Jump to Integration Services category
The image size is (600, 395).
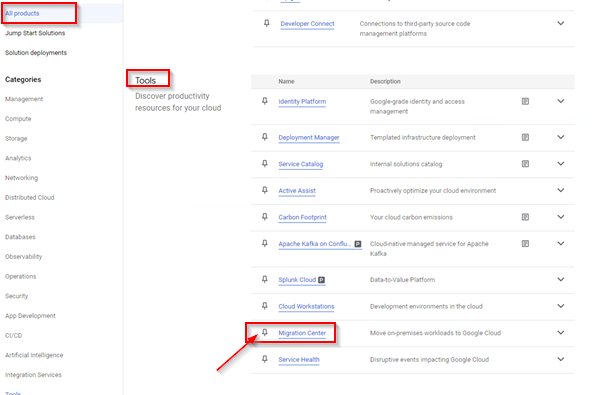pos(33,375)
